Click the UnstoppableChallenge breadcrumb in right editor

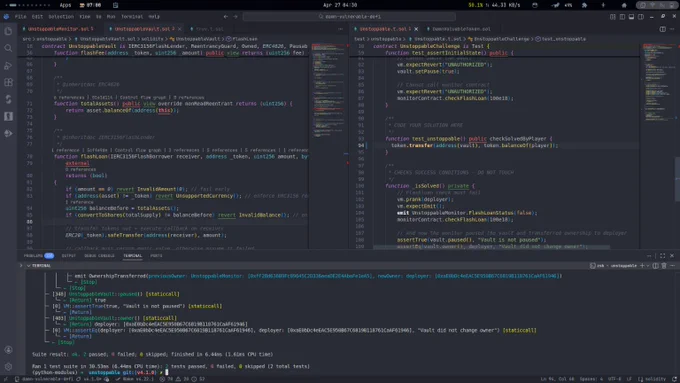coord(498,39)
